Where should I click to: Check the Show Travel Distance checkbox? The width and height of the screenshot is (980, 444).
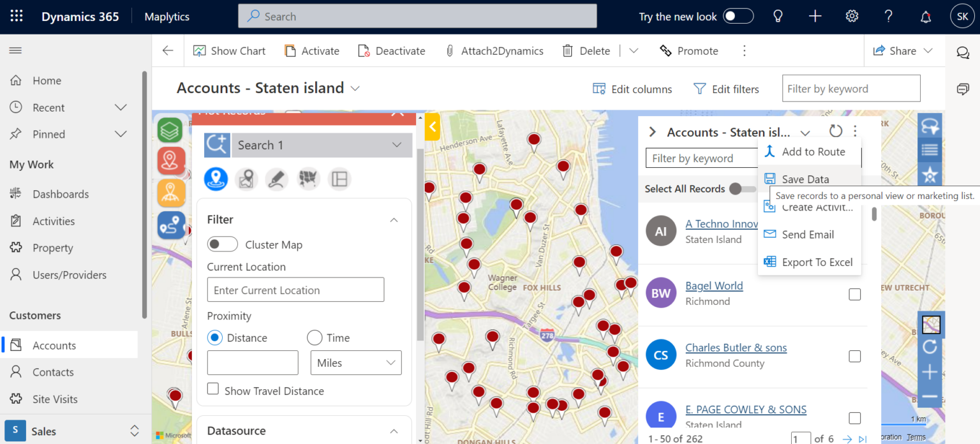pyautogui.click(x=212, y=390)
